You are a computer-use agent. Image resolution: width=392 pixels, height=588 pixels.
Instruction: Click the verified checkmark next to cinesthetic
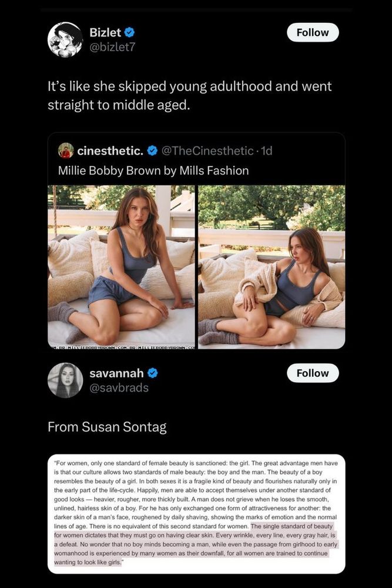point(152,151)
